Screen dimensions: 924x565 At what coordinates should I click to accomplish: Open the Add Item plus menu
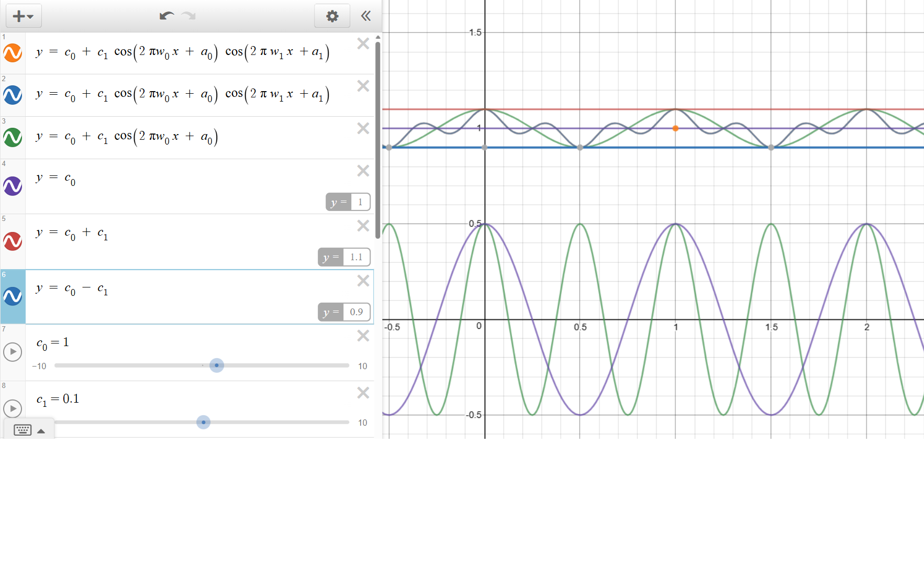[x=23, y=16]
